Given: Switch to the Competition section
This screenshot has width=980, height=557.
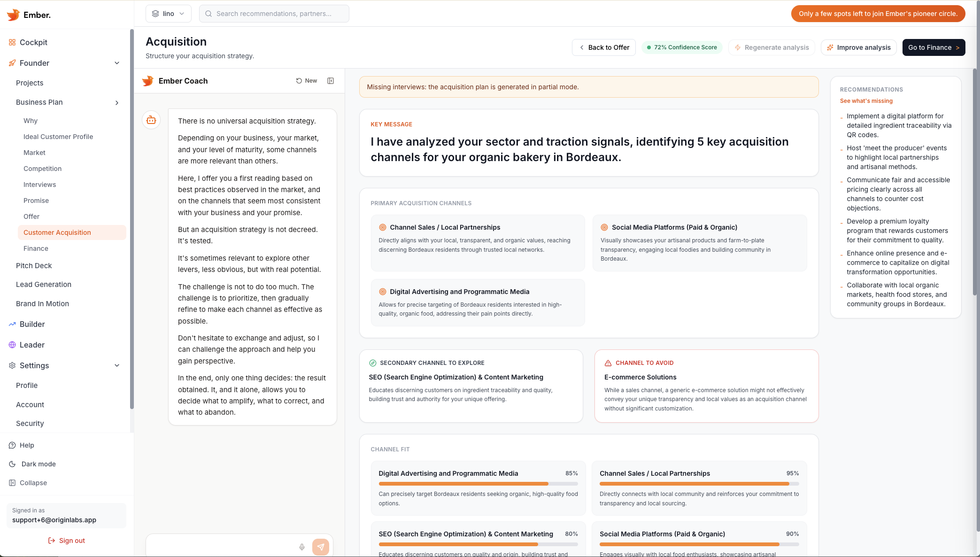Looking at the screenshot, I should 42,168.
